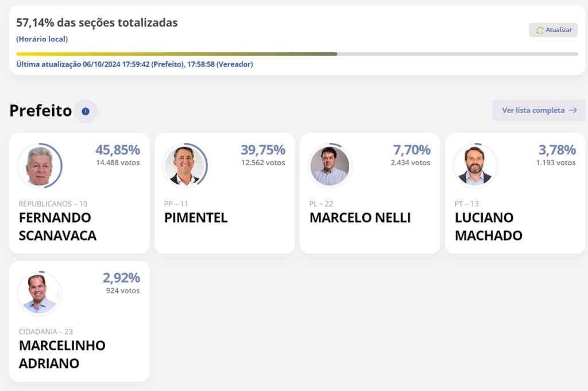This screenshot has height=391, width=588.
Task: Select Pimentel's candidate photo
Action: (x=185, y=165)
